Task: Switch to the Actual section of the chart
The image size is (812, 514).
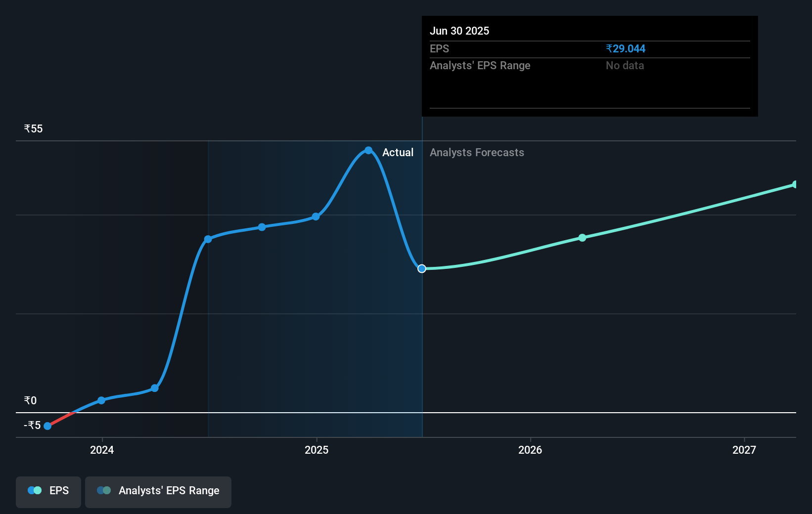Action: tap(398, 152)
